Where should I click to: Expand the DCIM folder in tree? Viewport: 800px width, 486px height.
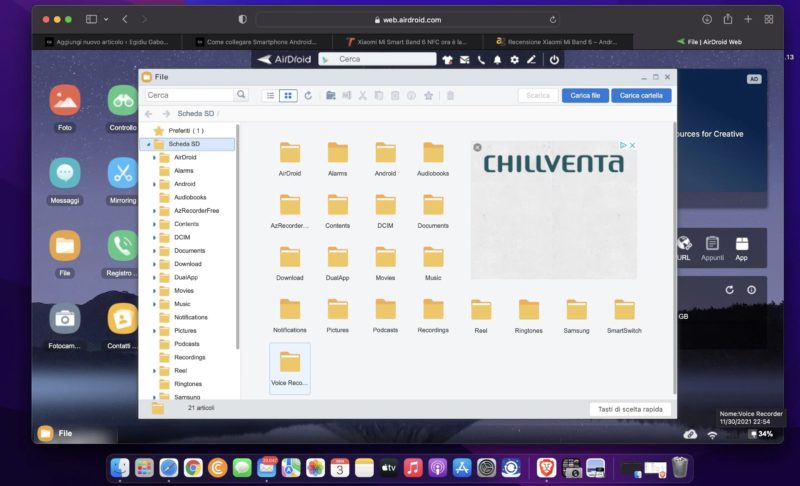tap(154, 237)
